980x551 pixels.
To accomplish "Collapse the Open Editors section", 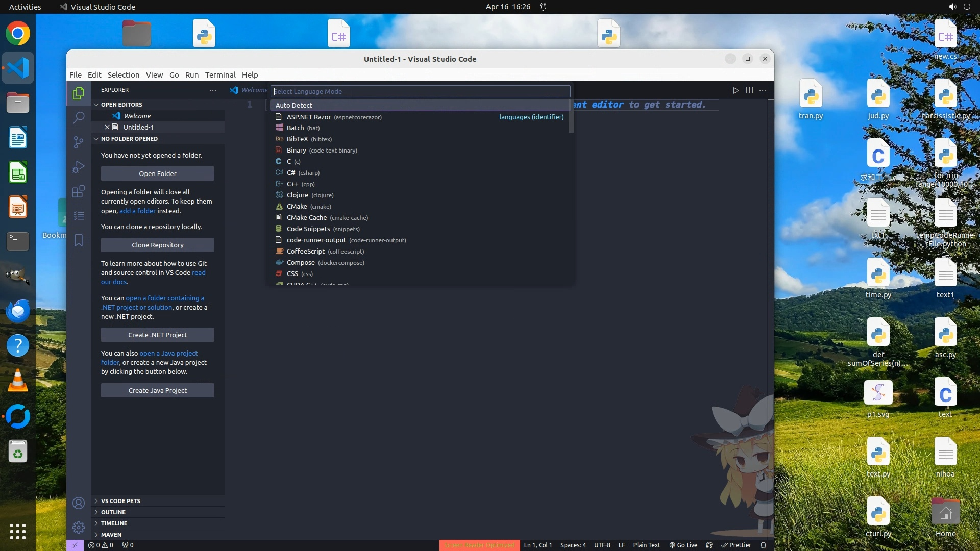I will tap(121, 105).
